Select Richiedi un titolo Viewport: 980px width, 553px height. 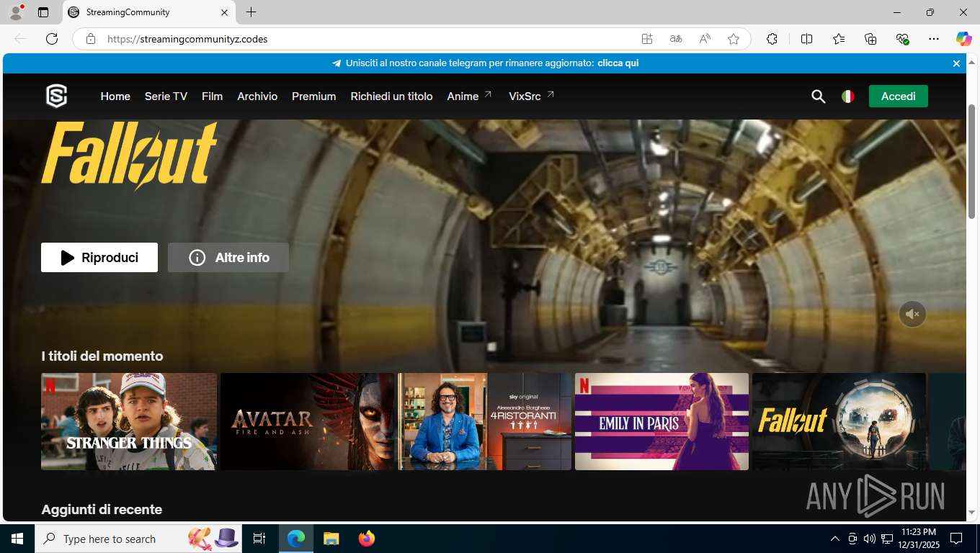pyautogui.click(x=391, y=96)
